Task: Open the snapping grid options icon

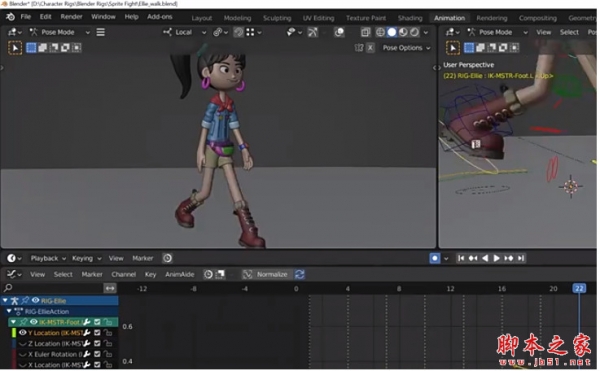Action: point(253,32)
